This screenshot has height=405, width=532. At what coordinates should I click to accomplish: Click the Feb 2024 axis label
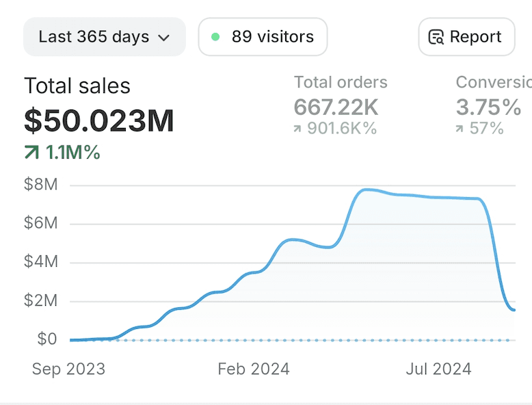coord(254,369)
